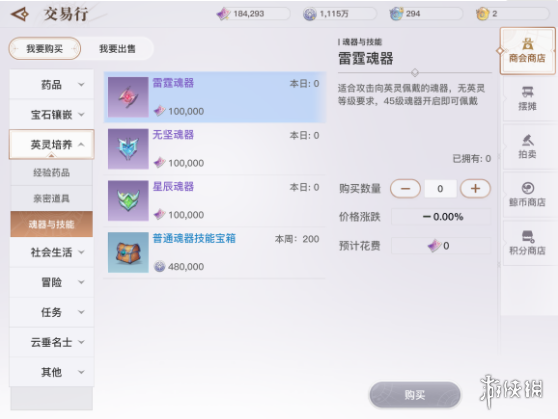Image resolution: width=558 pixels, height=419 pixels.
Task: Select the 无坚魂器 item icon
Action: click(x=128, y=149)
